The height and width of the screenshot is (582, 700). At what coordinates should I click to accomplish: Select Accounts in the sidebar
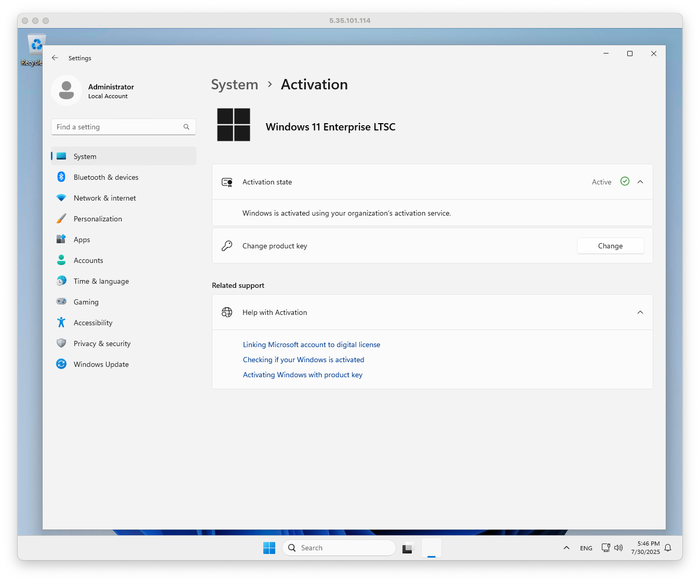pyautogui.click(x=88, y=260)
